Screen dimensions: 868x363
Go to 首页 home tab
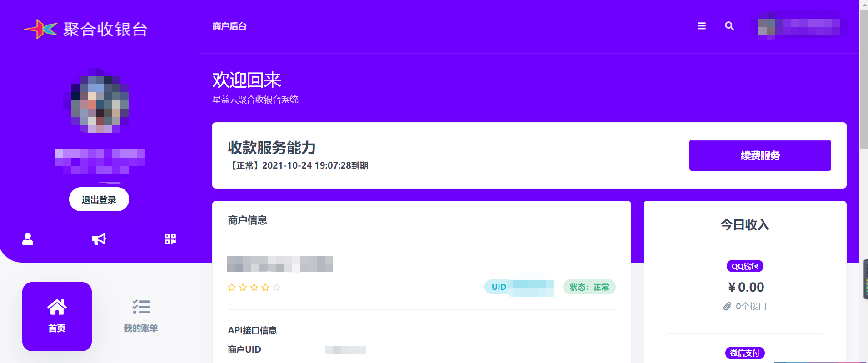tap(57, 316)
